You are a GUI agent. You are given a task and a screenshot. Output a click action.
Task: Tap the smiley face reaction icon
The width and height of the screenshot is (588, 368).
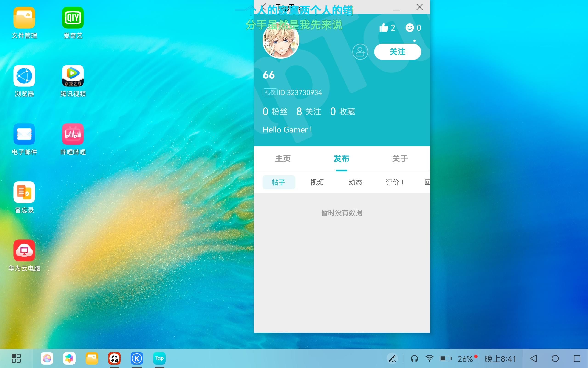(x=410, y=28)
